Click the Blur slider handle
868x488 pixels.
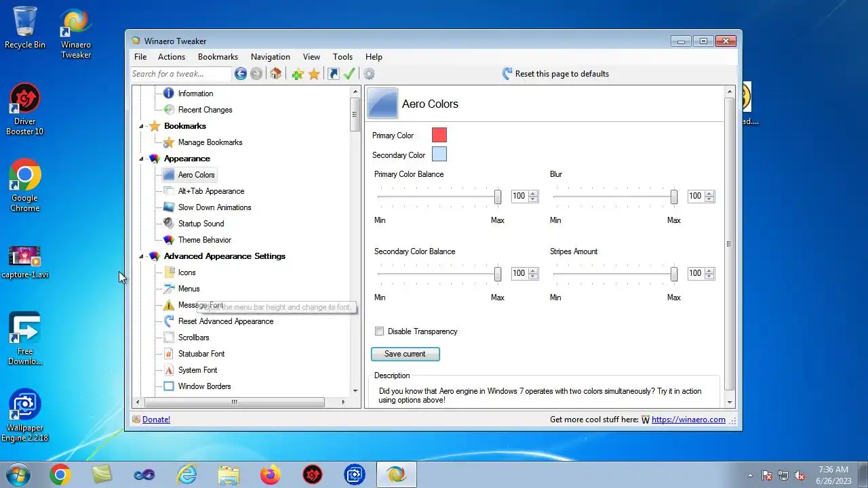tap(674, 197)
